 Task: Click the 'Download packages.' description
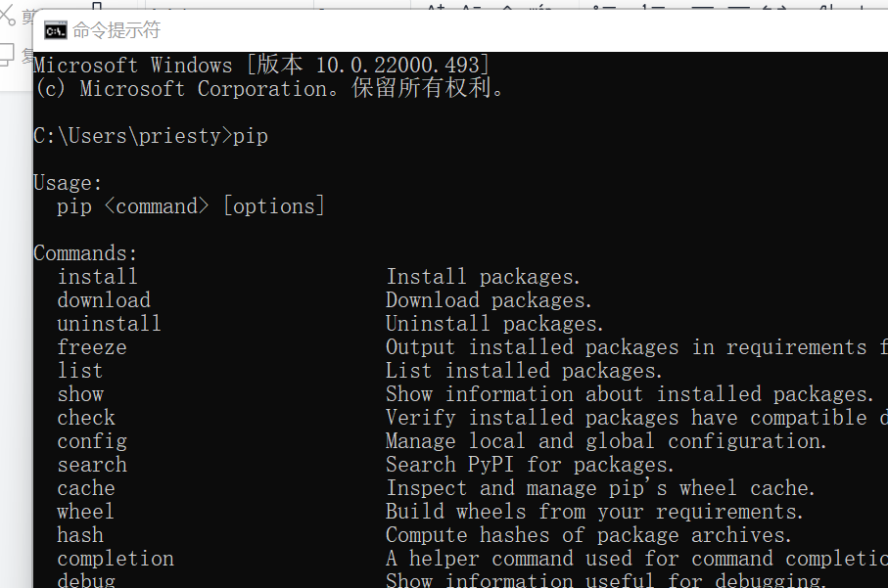tap(489, 300)
